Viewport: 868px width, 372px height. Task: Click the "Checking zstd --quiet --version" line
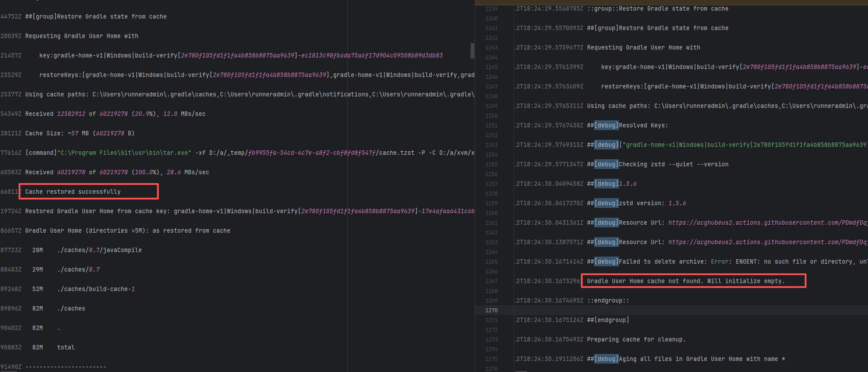click(673, 164)
